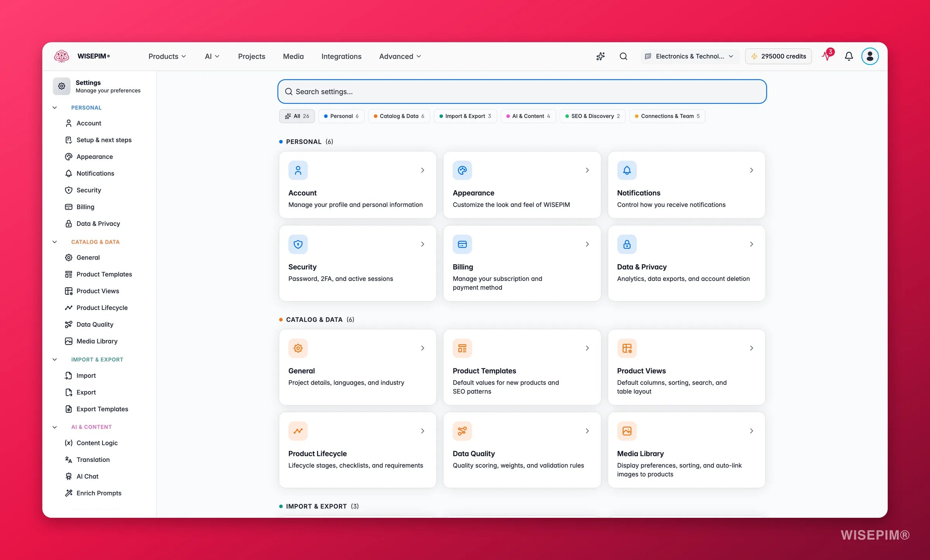Click the Security card shield icon

tap(298, 244)
